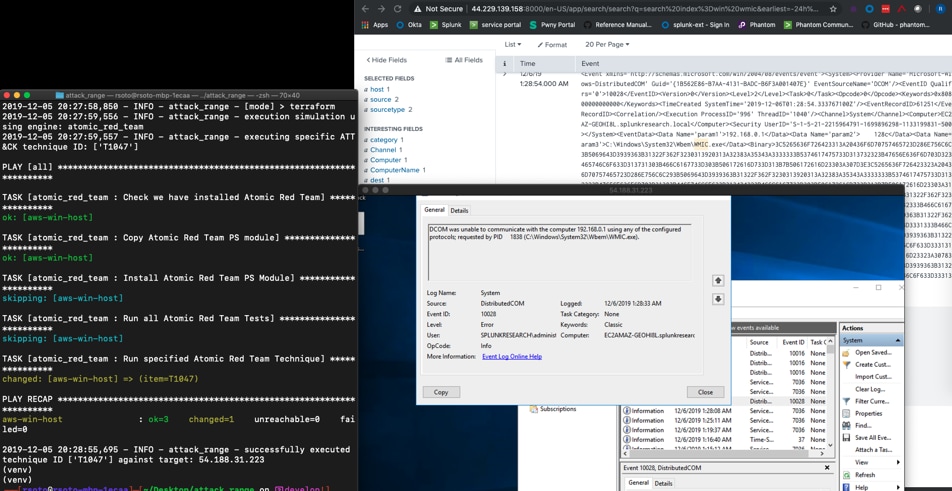Switch to General tab in event dialog
This screenshot has height=491, width=952.
(434, 209)
